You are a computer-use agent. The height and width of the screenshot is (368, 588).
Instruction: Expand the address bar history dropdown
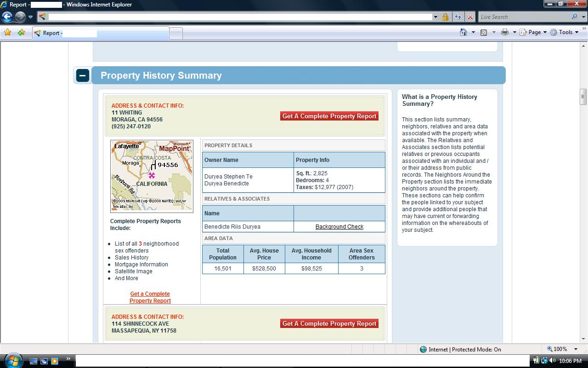(435, 17)
